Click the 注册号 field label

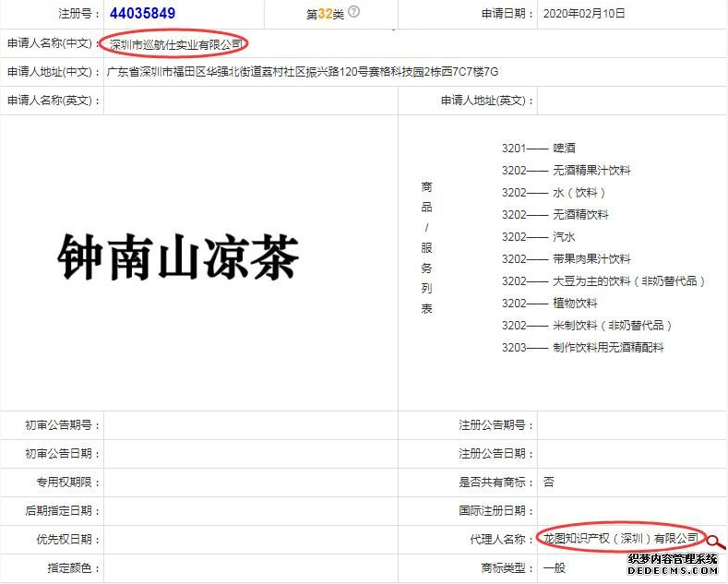[79, 14]
